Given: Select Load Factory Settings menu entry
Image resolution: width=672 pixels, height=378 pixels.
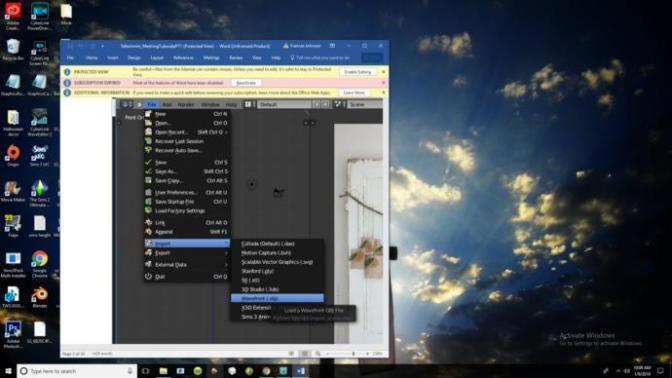Looking at the screenshot, I should pyautogui.click(x=187, y=210).
